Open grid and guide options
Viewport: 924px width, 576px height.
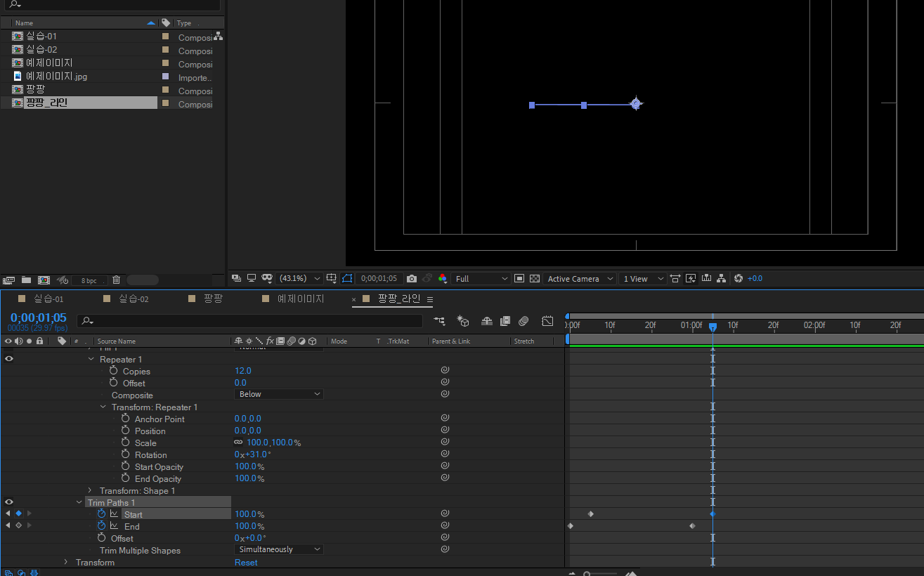332,278
